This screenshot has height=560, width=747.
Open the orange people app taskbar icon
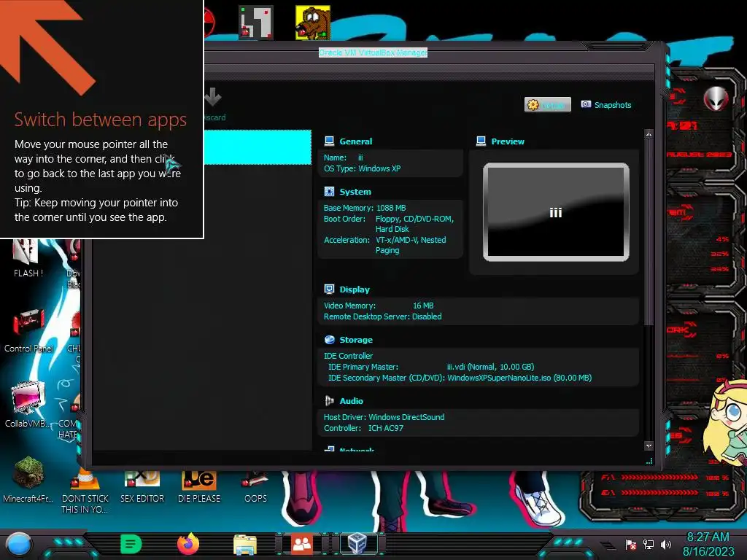[301, 544]
